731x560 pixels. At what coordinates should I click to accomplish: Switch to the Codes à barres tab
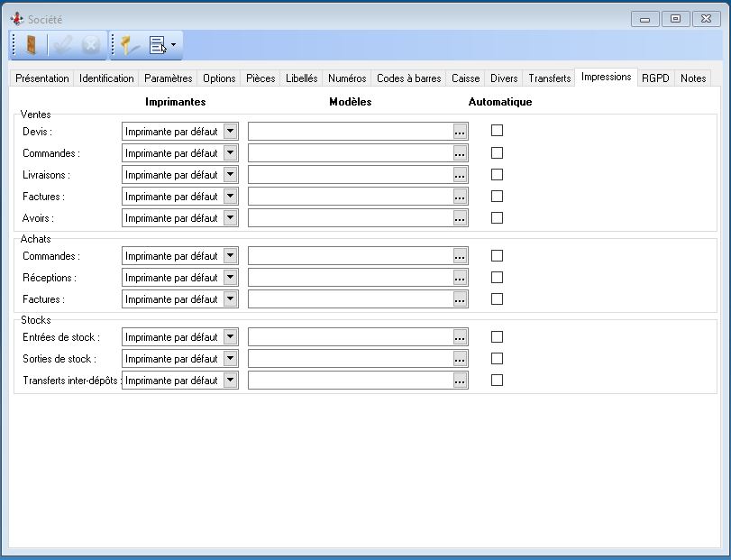[x=408, y=78]
